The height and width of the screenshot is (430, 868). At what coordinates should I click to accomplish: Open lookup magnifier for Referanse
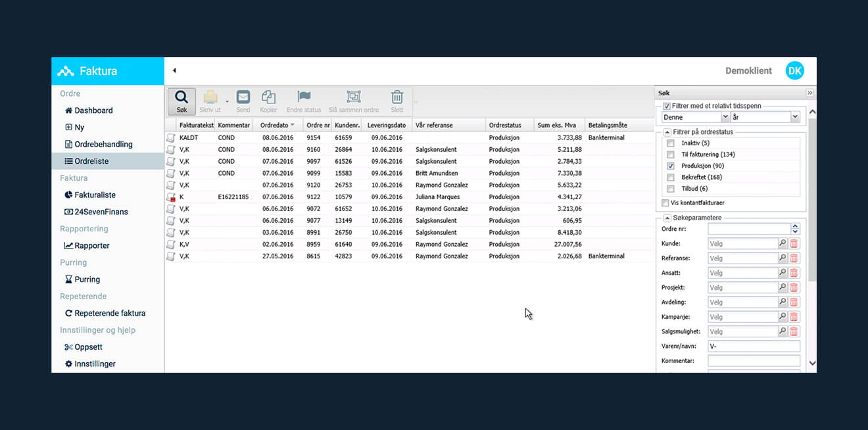(x=783, y=258)
